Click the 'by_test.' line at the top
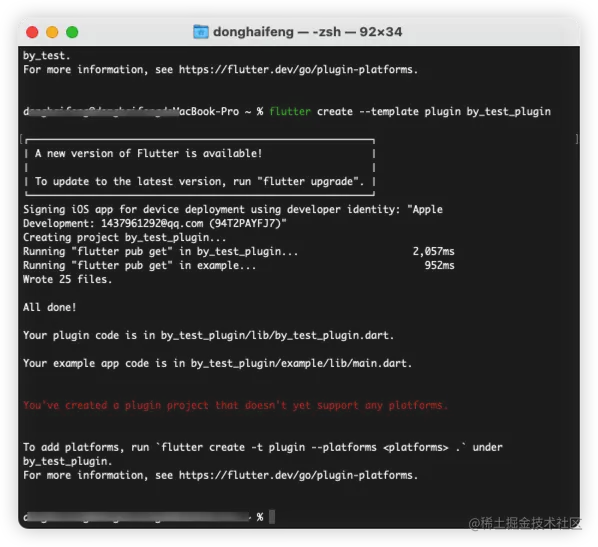This screenshot has width=598, height=547. (x=47, y=56)
